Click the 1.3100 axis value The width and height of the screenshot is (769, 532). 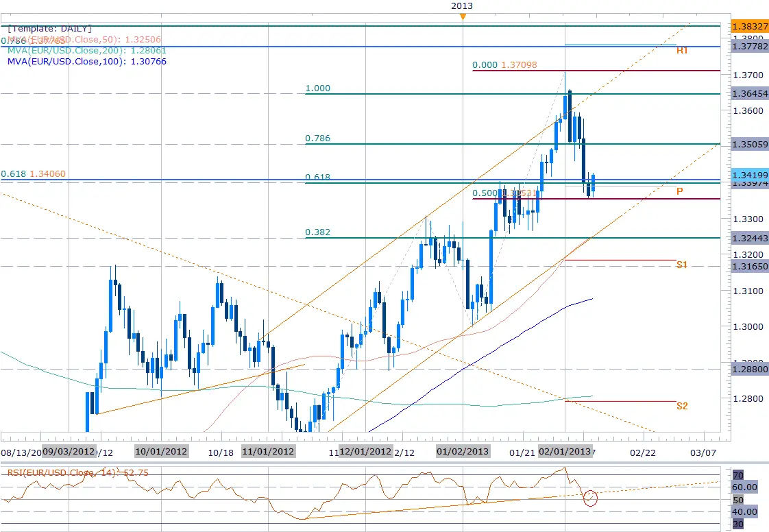(x=748, y=291)
